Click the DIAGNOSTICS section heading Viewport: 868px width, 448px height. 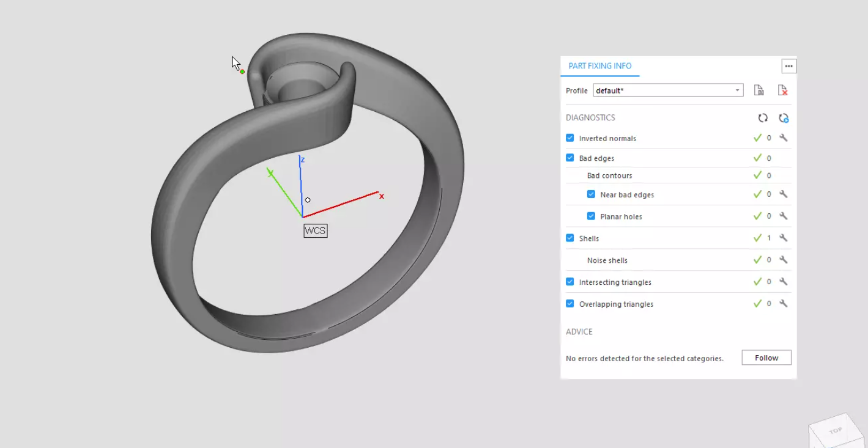click(x=590, y=118)
